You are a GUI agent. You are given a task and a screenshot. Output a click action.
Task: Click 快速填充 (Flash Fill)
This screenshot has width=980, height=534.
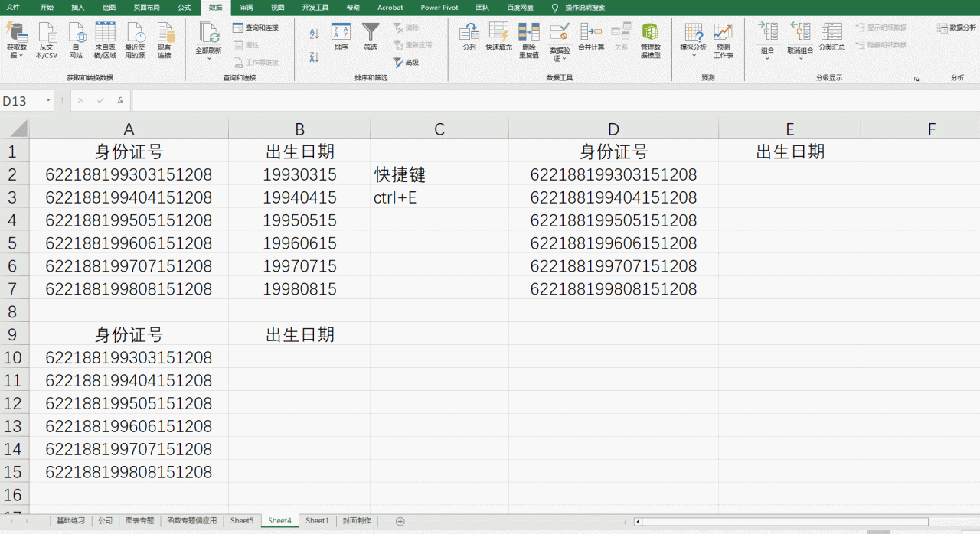498,37
